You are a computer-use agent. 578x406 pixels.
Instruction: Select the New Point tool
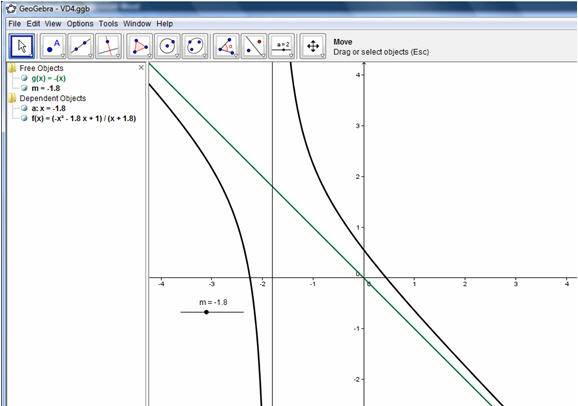[x=53, y=46]
